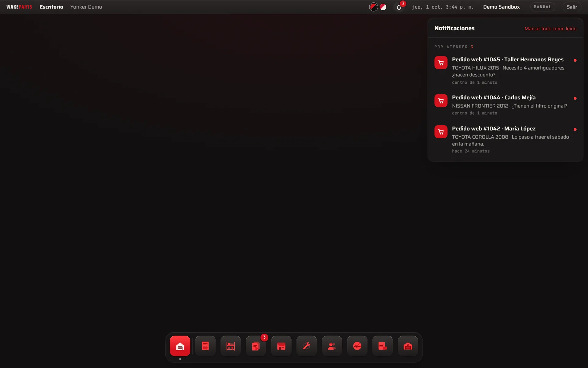
Task: Click the cart icon for Pedido web #1042
Action: click(441, 132)
